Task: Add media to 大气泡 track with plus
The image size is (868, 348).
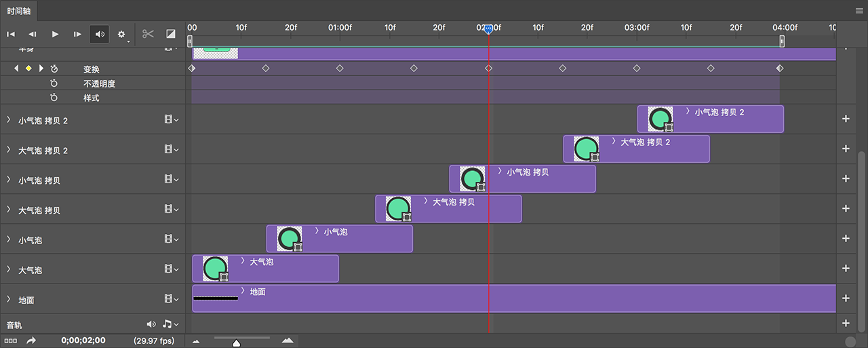Action: click(845, 269)
